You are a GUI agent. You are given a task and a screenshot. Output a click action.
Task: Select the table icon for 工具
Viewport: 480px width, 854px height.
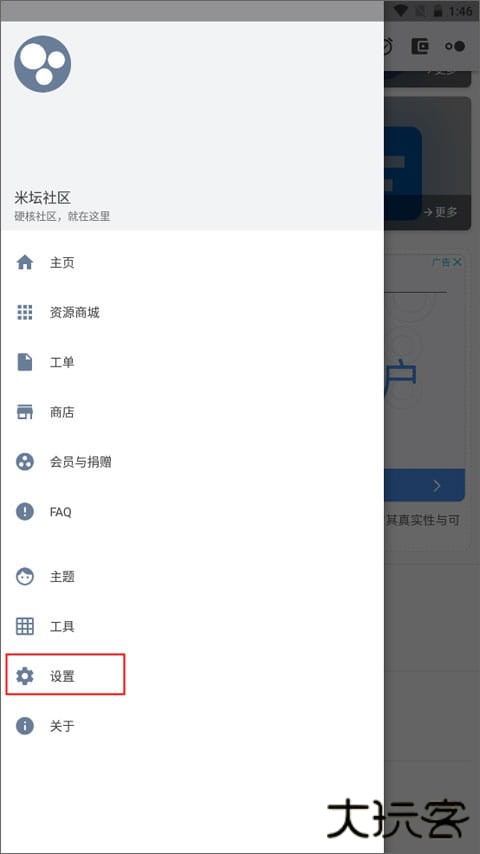click(x=25, y=626)
